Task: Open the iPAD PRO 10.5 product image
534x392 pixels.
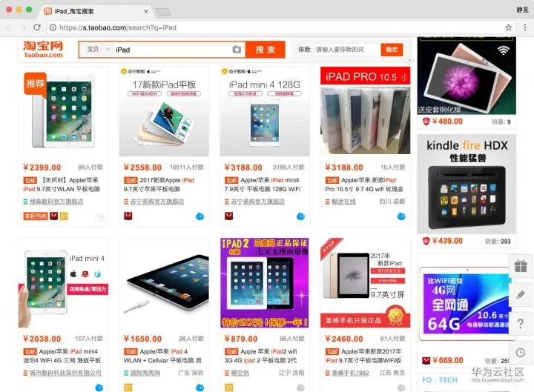Action: point(365,110)
